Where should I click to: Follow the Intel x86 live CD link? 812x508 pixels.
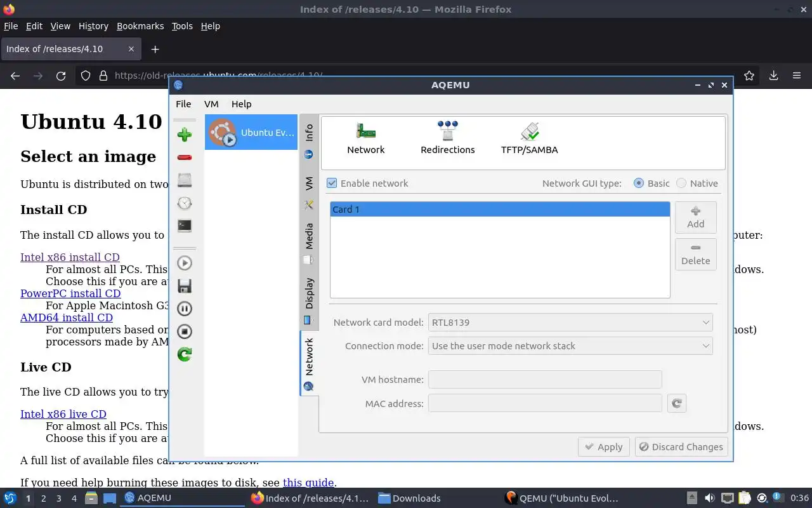pyautogui.click(x=63, y=414)
